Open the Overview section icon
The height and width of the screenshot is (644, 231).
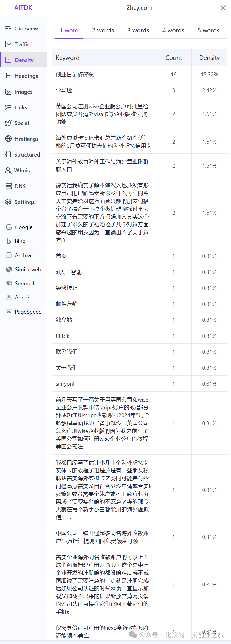(x=8, y=29)
